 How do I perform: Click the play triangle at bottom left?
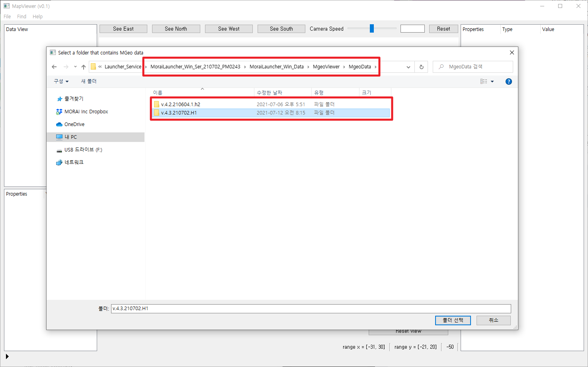(7, 357)
